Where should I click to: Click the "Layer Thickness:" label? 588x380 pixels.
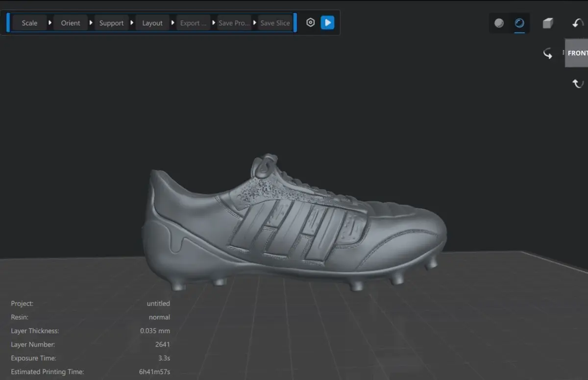(x=35, y=331)
